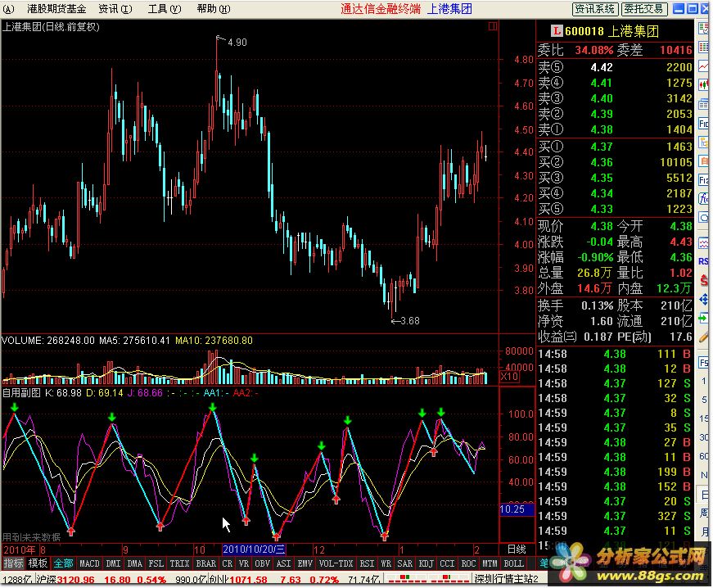The width and height of the screenshot is (713, 588).
Task: Click the RS sidebar icon
Action: 703,261
